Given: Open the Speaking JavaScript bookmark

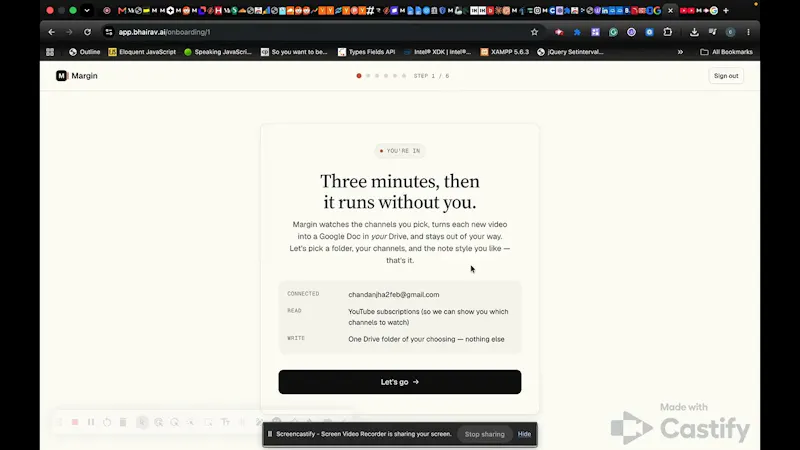Looking at the screenshot, I should coord(218,52).
